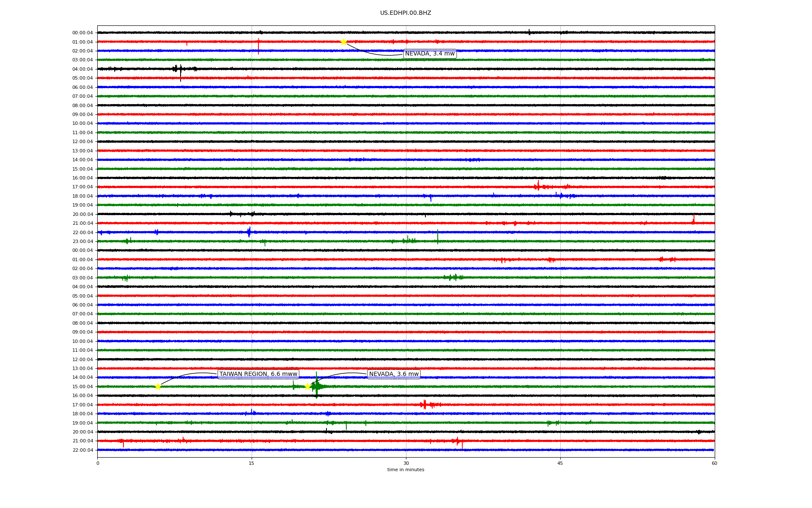Click the yellow star for the Taiwan earthquake
This screenshot has width=812, height=508.
pyautogui.click(x=158, y=387)
